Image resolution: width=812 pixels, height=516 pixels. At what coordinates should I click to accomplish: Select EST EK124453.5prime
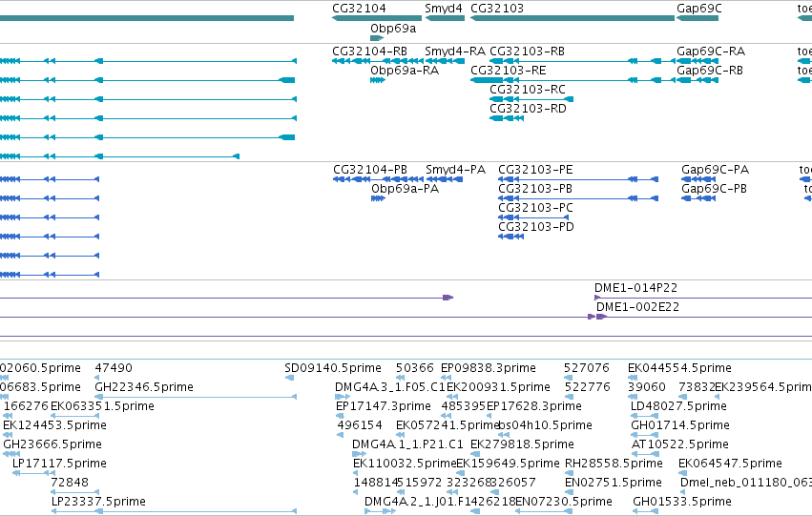tap(55, 425)
